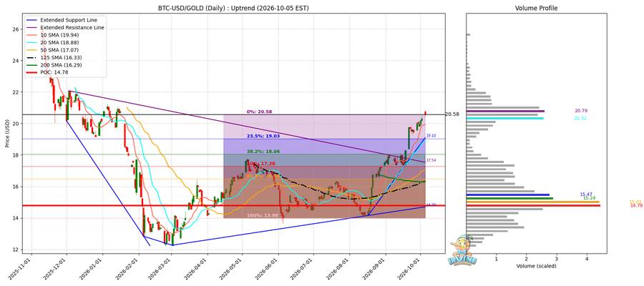Click the purple 20.79 volume label

[581, 111]
